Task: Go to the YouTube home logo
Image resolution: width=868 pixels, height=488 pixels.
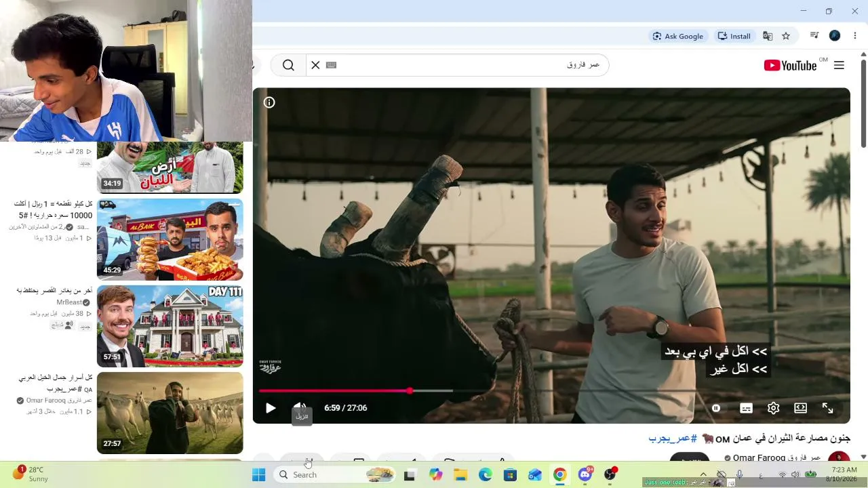Action: click(x=790, y=65)
